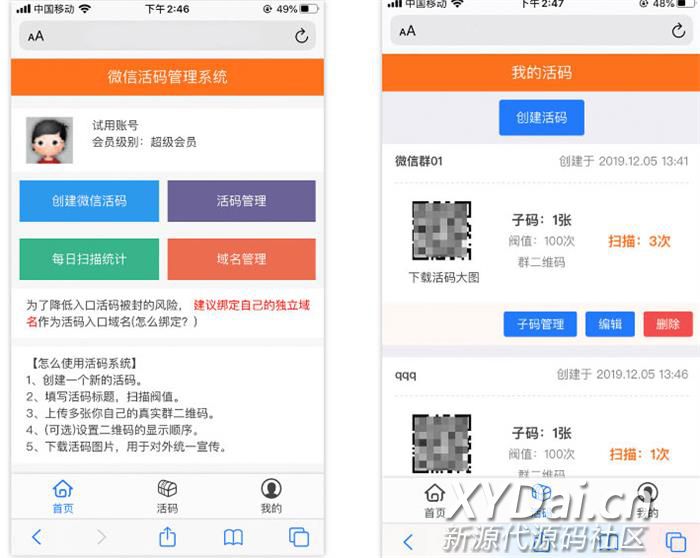Open the 我的 profile tab in left phone
Screen dimensions: 700x558
(x=271, y=496)
